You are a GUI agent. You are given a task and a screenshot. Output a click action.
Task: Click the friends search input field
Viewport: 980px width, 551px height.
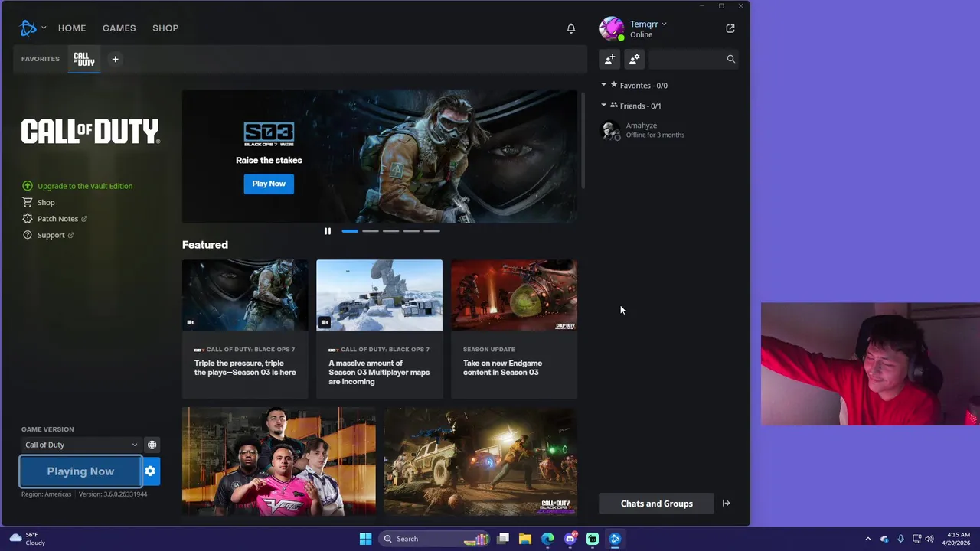coord(686,59)
